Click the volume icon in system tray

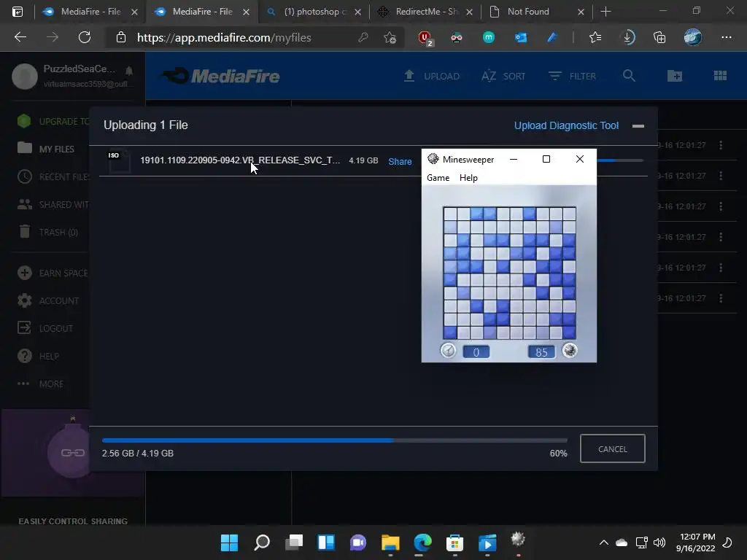(659, 542)
